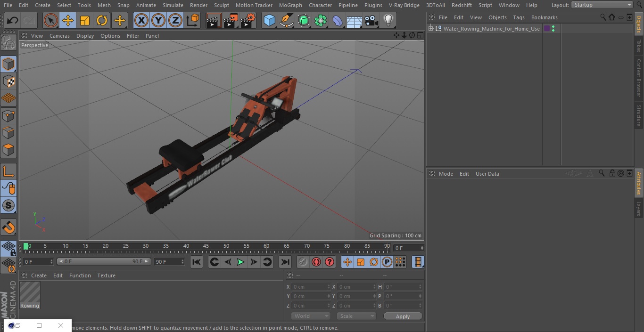
Task: Add a Camera object
Action: pos(372,20)
